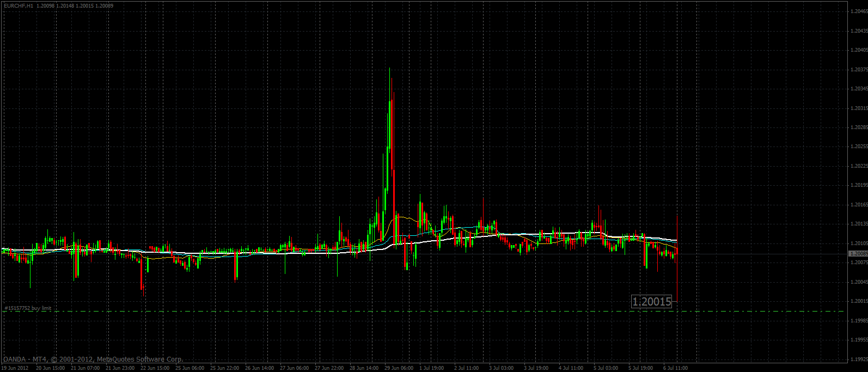Click the 1.20045 level on price scale
This screenshot has width=868, height=372.
pyautogui.click(x=859, y=282)
